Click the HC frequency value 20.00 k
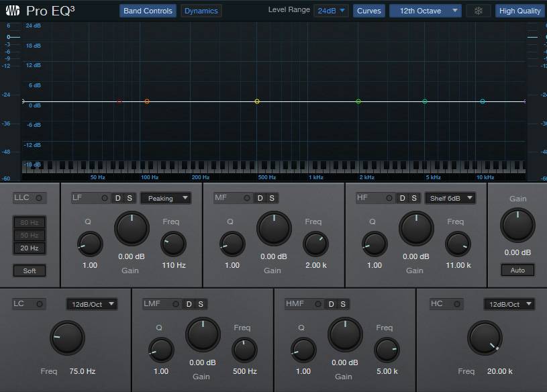The image size is (547, 392). (500, 371)
